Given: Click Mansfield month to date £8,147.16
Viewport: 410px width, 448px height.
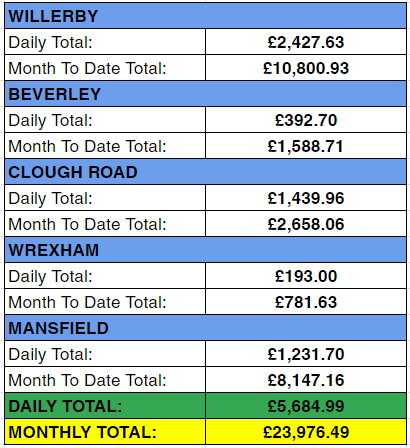Looking at the screenshot, I should [x=306, y=380].
